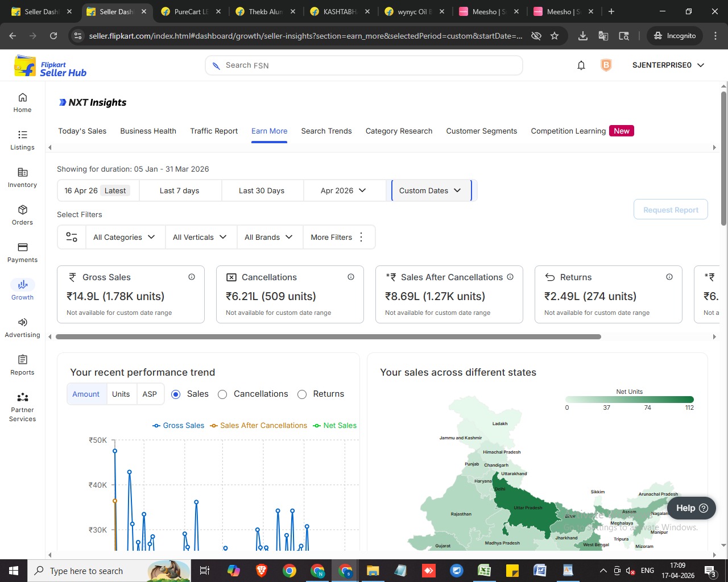This screenshot has height=582, width=728.
Task: Open Partner Services in sidebar
Action: click(x=22, y=407)
